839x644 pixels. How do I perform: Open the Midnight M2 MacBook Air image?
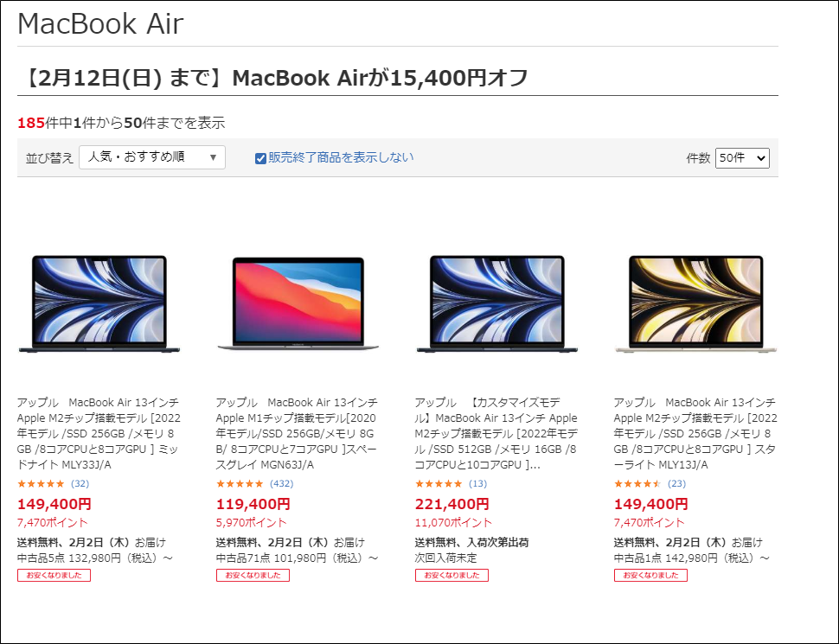(99, 303)
